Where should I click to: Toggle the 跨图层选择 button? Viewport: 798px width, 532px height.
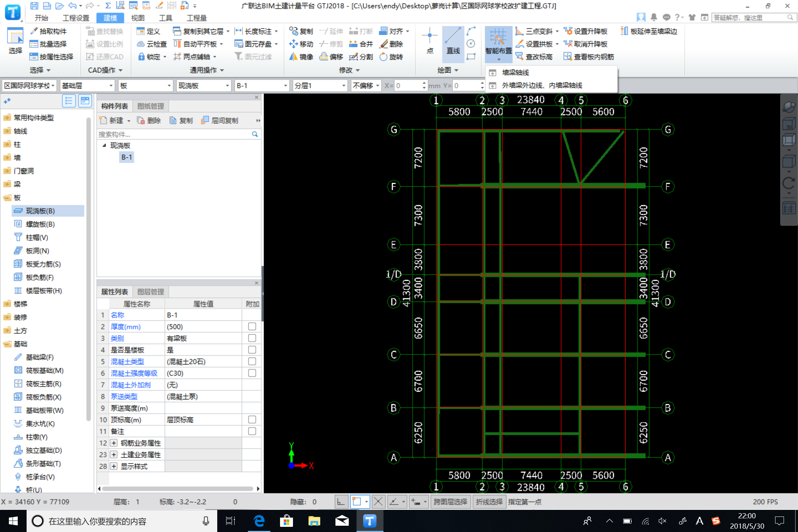(450, 502)
